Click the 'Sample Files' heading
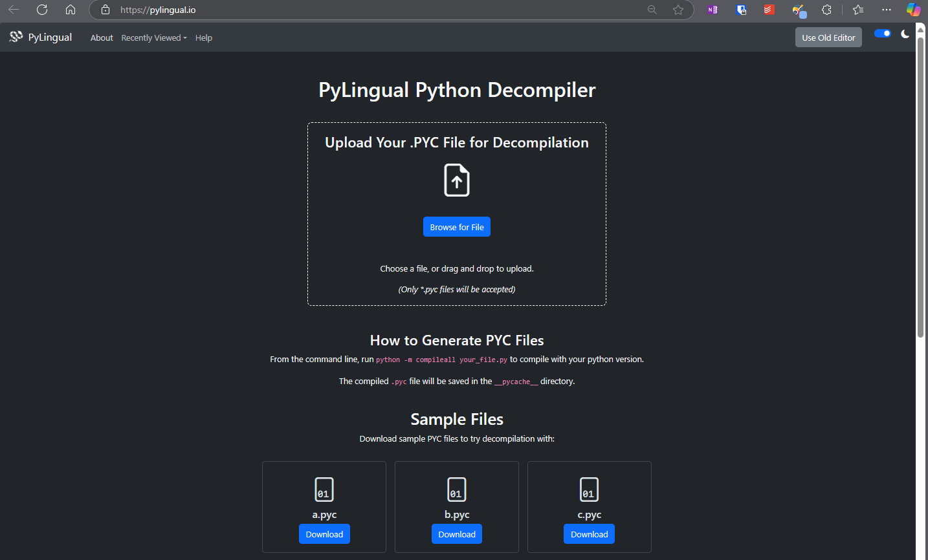 (x=457, y=419)
